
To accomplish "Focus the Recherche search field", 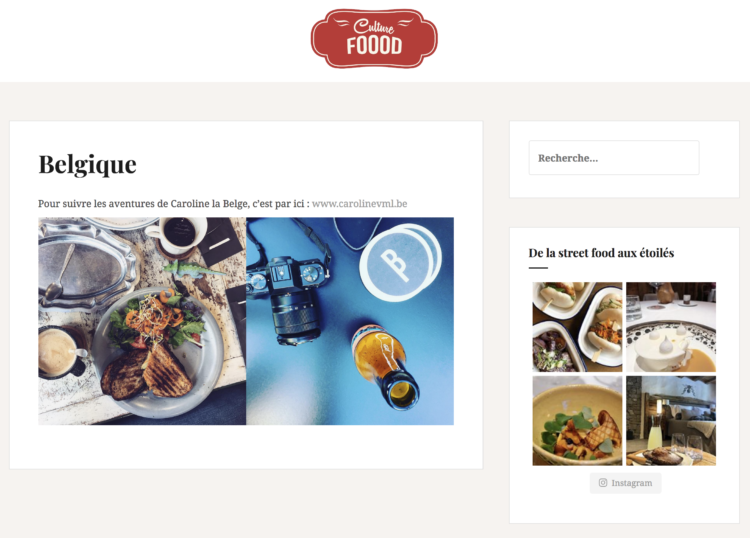I will coord(614,158).
